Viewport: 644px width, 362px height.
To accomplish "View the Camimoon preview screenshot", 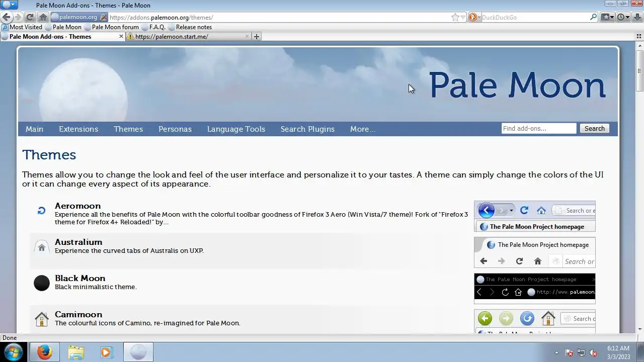I will (535, 321).
